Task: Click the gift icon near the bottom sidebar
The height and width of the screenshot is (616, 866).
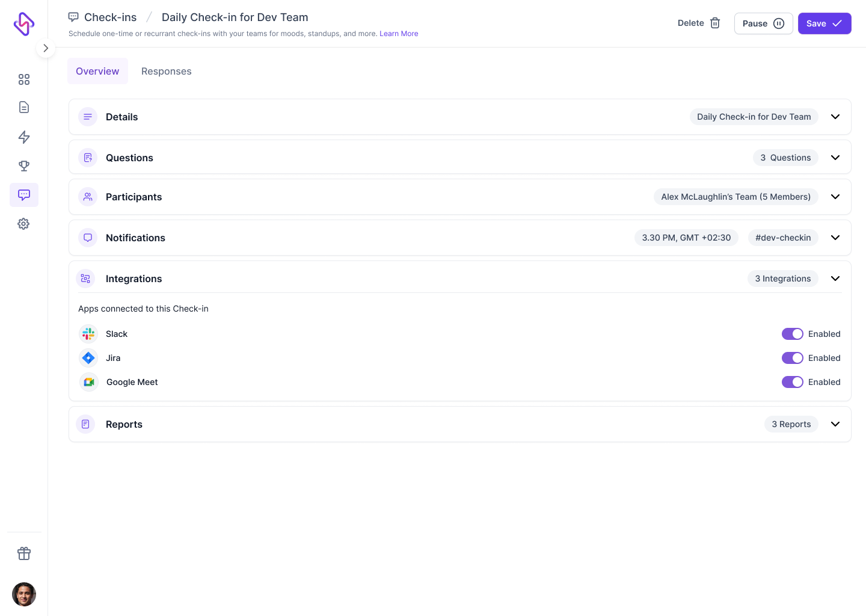Action: coord(24,553)
